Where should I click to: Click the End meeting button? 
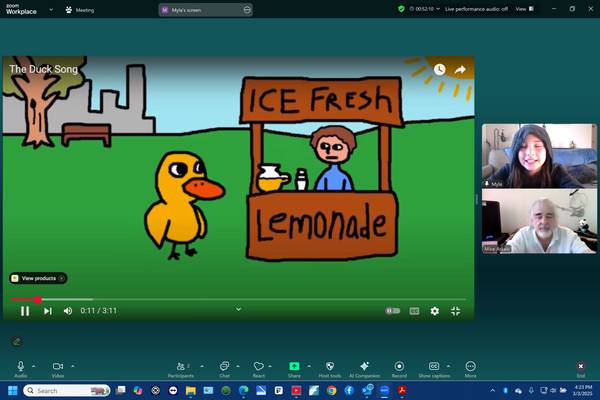coord(580,369)
